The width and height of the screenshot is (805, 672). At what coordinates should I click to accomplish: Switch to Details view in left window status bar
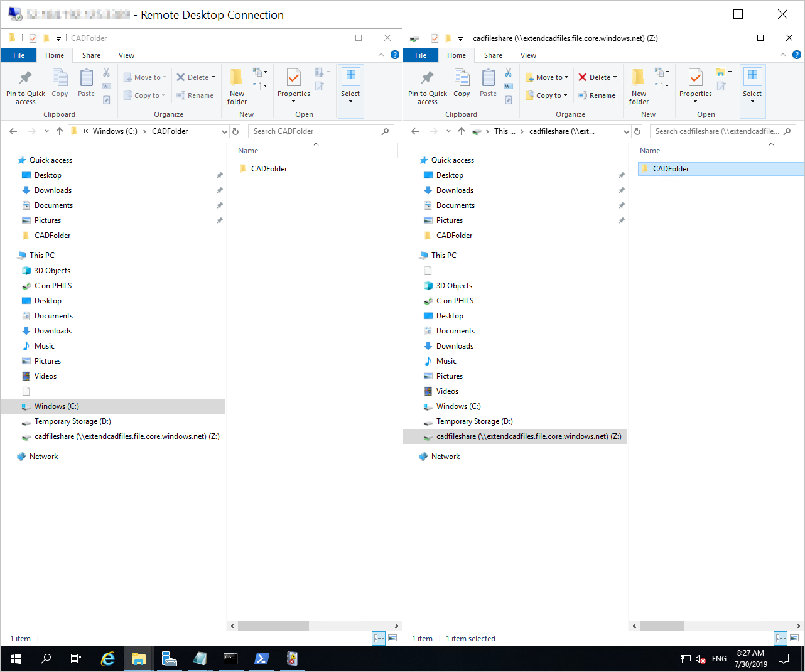(x=379, y=638)
